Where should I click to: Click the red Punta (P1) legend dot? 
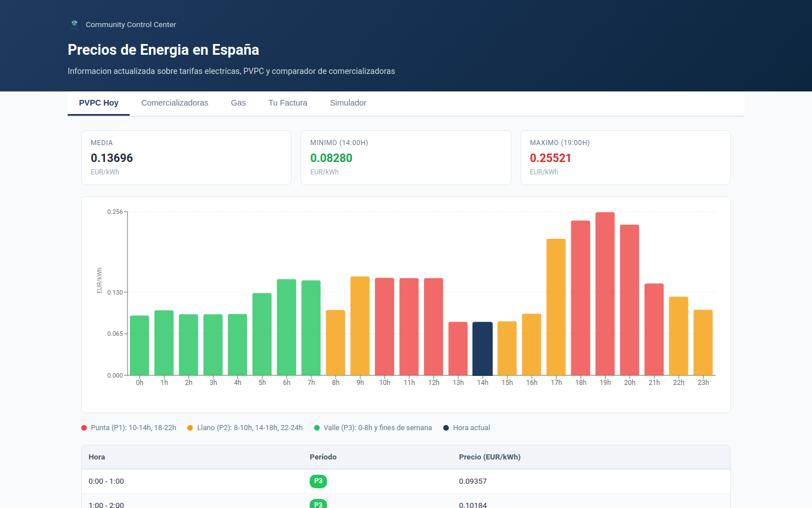84,428
